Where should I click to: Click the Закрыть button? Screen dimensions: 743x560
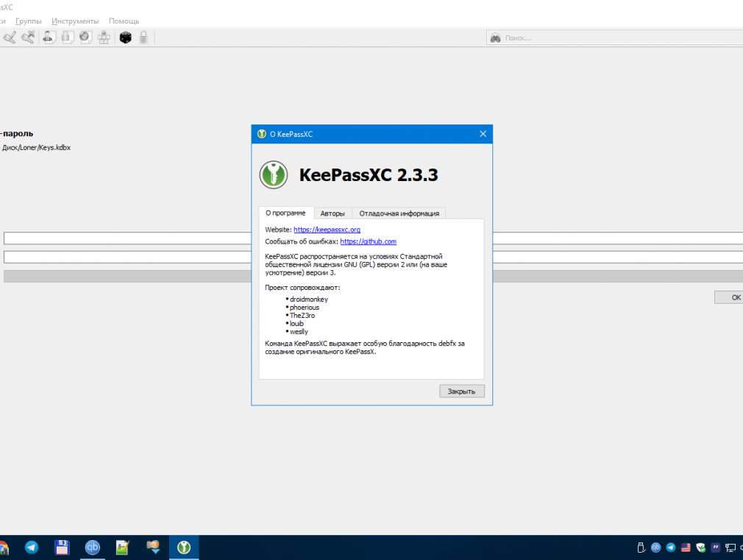461,391
